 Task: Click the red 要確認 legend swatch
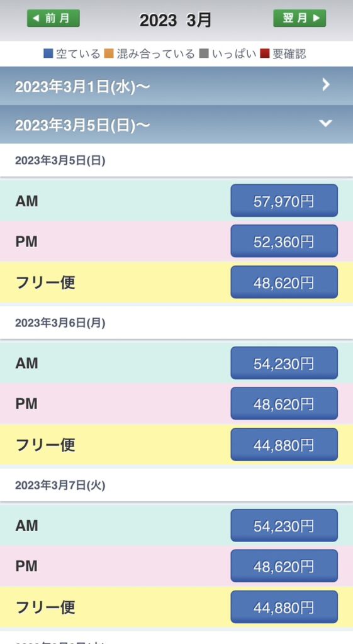coord(265,53)
